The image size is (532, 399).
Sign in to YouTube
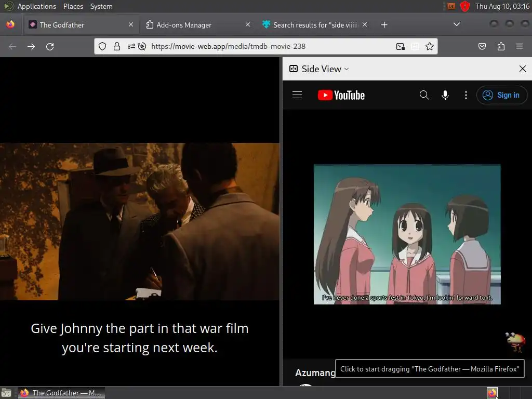[x=502, y=96]
